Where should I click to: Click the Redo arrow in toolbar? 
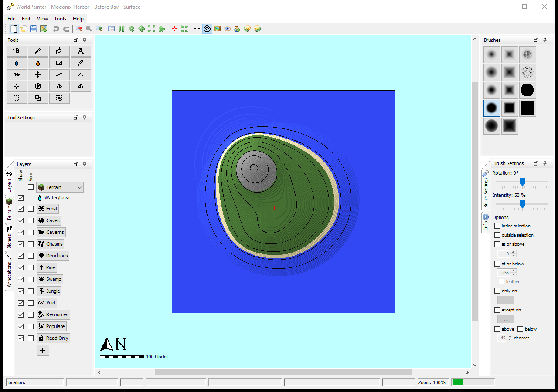tap(66, 29)
